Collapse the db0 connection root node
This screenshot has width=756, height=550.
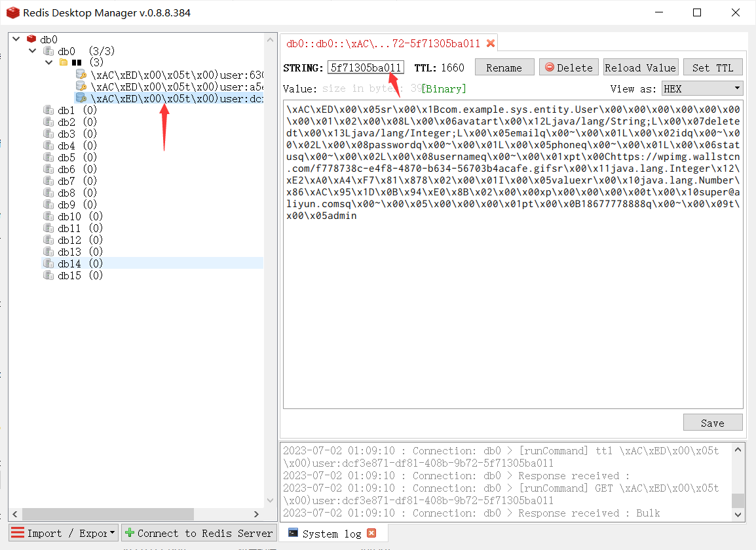coord(16,39)
